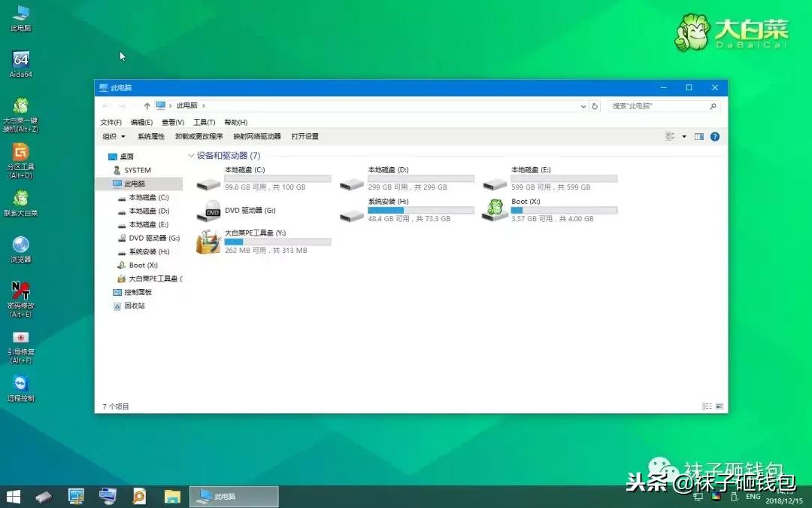Open the 浏览器 browser from desktop
Viewport: 812px width, 508px height.
click(20, 247)
